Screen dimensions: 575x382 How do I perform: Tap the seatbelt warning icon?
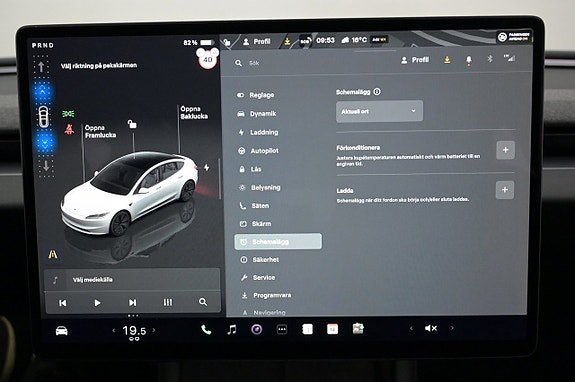[x=69, y=129]
